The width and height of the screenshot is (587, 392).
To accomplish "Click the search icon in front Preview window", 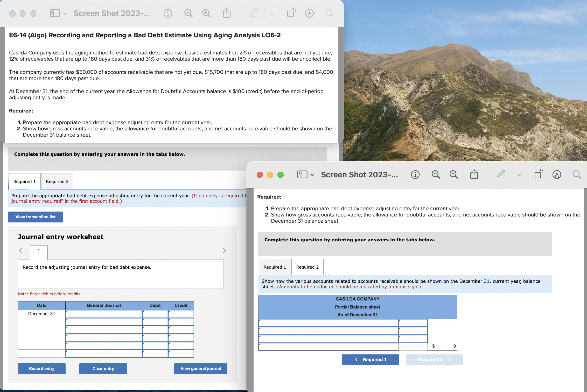I will [577, 174].
